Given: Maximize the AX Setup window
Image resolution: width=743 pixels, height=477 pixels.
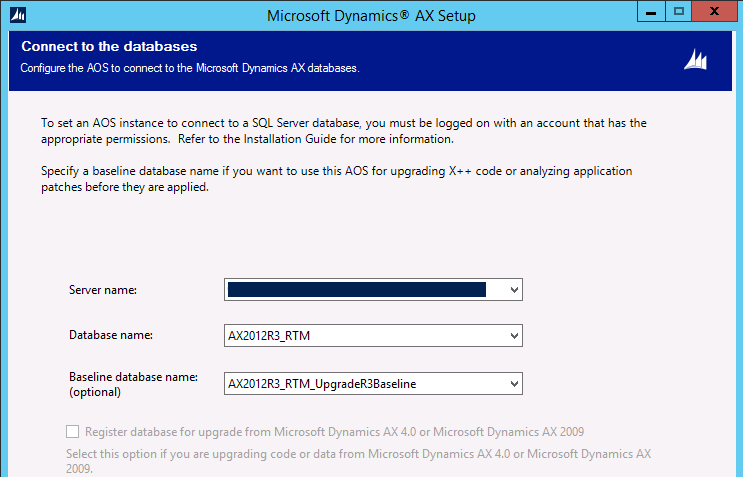Looking at the screenshot, I should pos(678,12).
